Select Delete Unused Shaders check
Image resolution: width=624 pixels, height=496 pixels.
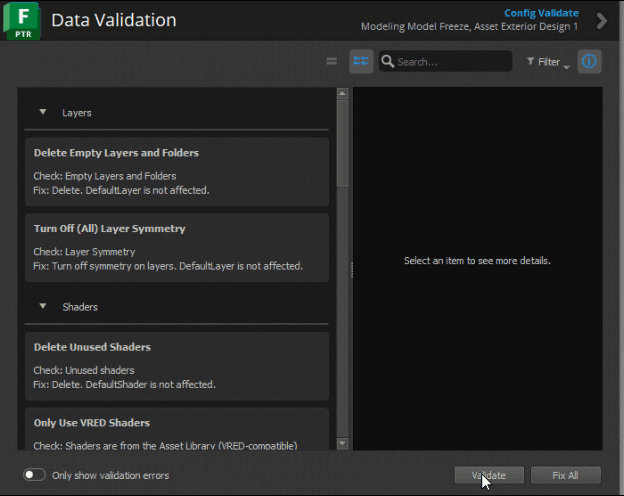pos(177,366)
